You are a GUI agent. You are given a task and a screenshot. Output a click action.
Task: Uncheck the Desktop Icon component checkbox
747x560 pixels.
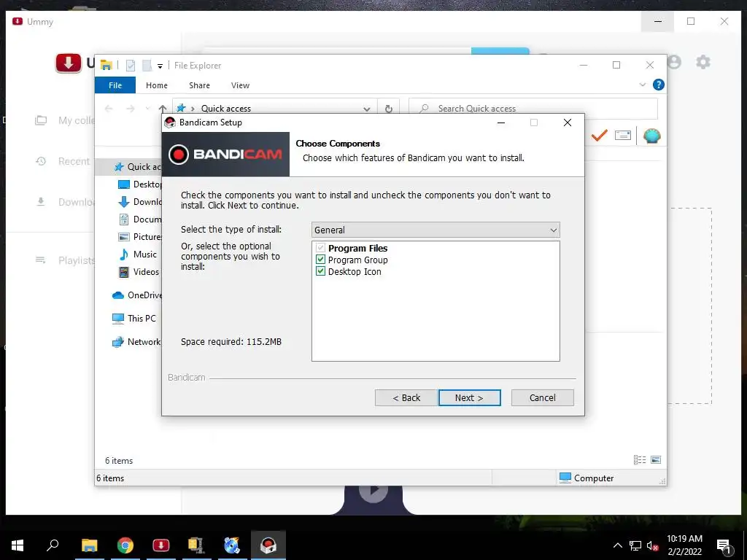point(321,271)
